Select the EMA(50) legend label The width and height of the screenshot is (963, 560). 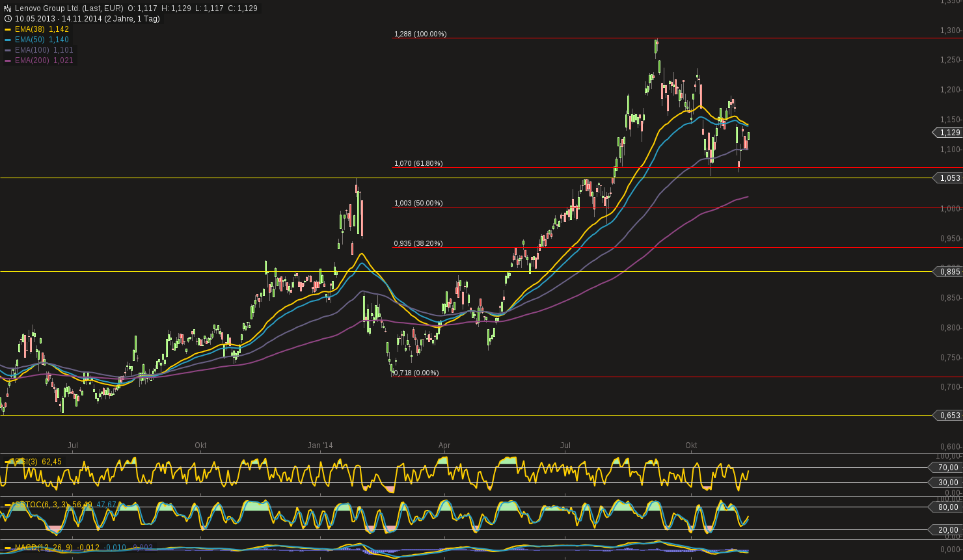31,40
